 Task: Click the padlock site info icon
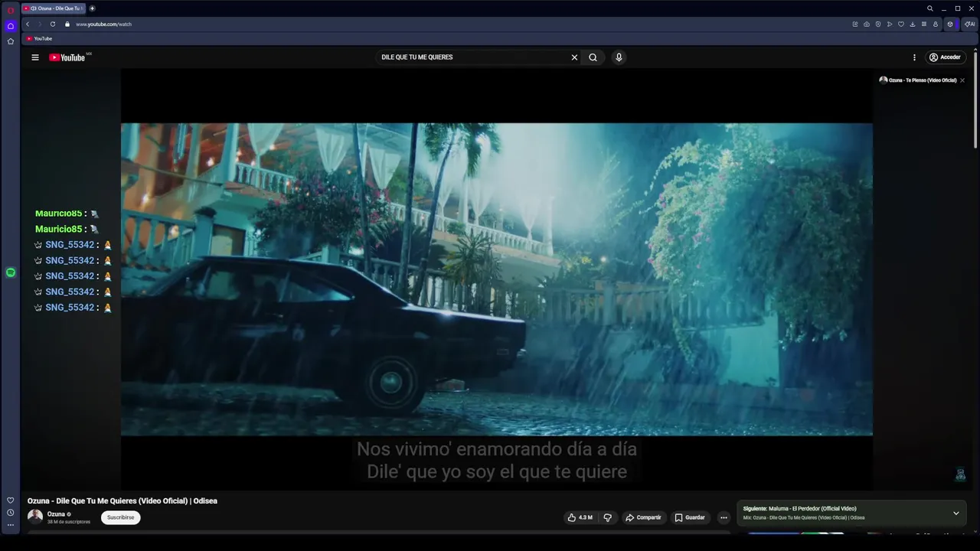coord(67,24)
